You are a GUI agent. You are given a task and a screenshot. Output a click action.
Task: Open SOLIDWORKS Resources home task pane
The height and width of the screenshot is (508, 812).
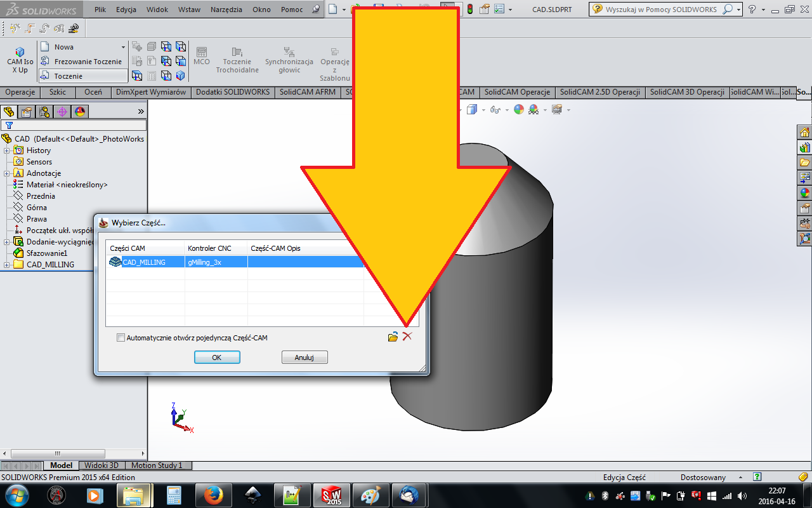805,132
